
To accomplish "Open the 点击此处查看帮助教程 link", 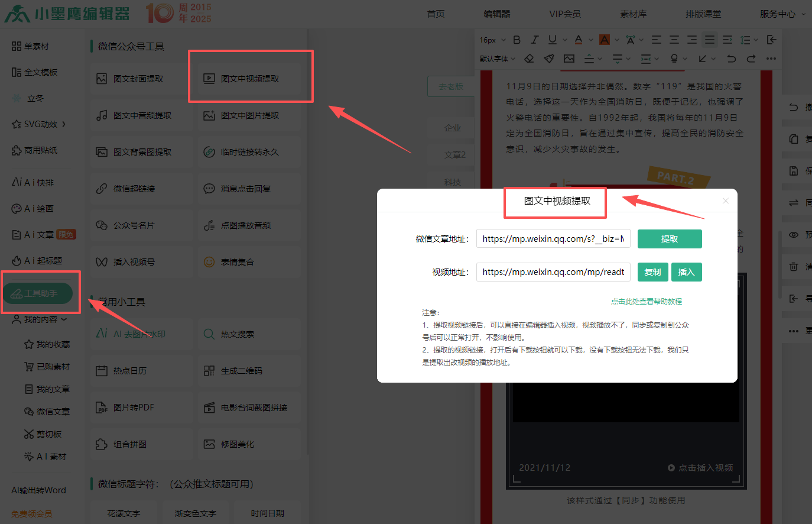I will 646,302.
